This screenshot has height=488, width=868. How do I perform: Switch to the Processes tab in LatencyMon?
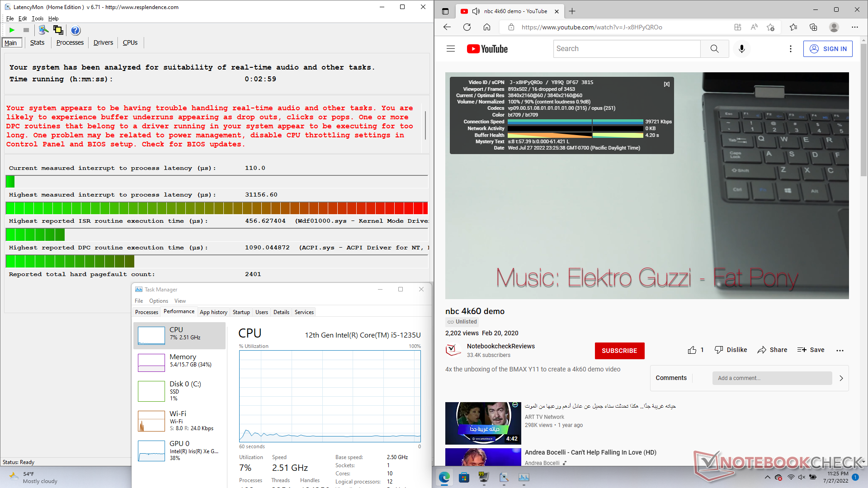click(70, 42)
